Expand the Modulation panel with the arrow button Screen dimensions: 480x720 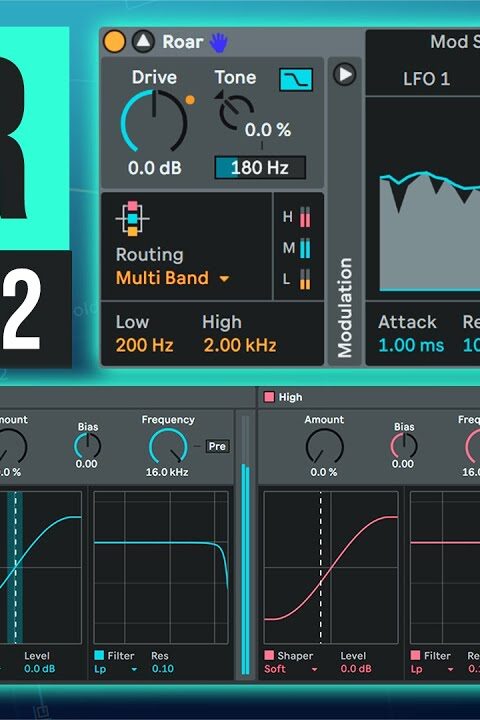(x=344, y=74)
